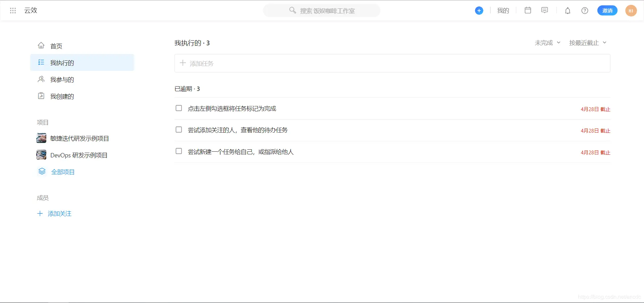Image resolution: width=644 pixels, height=303 pixels.
Task: Check the box beside 尝试新建一个任务给自己
Action: pyautogui.click(x=178, y=151)
